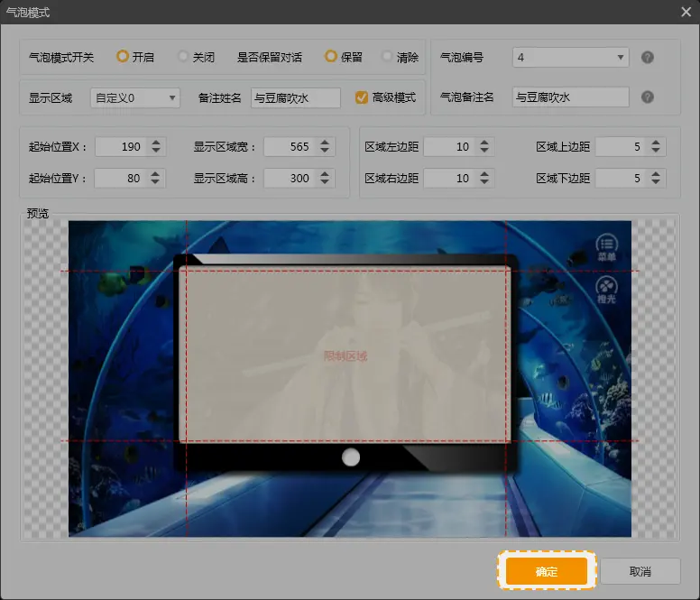Viewport: 700px width, 600px height.
Task: Click the round button below the preview screen
Action: 351,457
